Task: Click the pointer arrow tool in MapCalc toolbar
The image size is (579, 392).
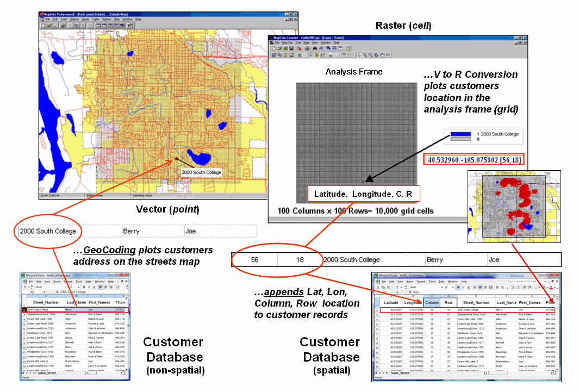Action: 359,55
